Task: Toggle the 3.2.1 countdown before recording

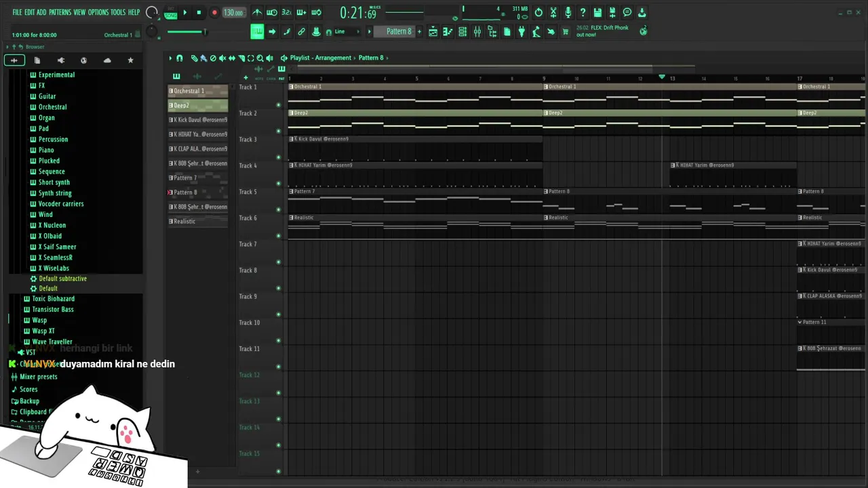Action: [287, 12]
